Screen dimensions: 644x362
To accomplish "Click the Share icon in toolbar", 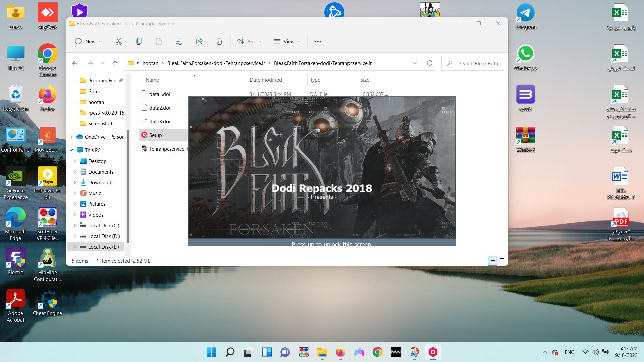I will (199, 41).
